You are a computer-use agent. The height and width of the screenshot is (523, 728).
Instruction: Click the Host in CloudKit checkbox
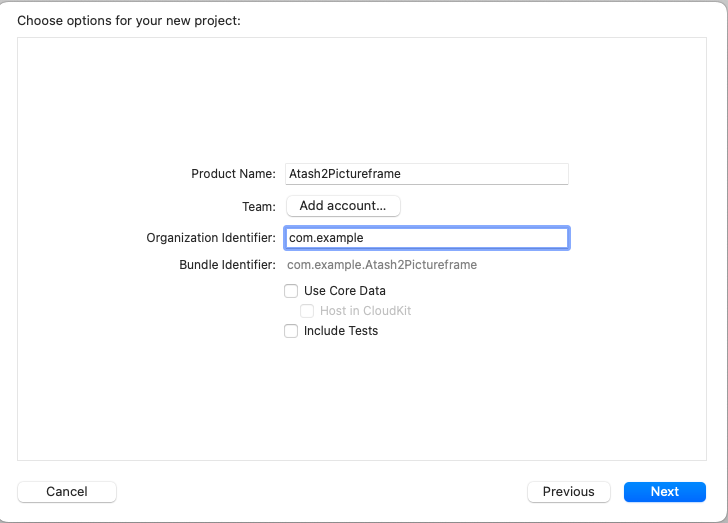[307, 311]
